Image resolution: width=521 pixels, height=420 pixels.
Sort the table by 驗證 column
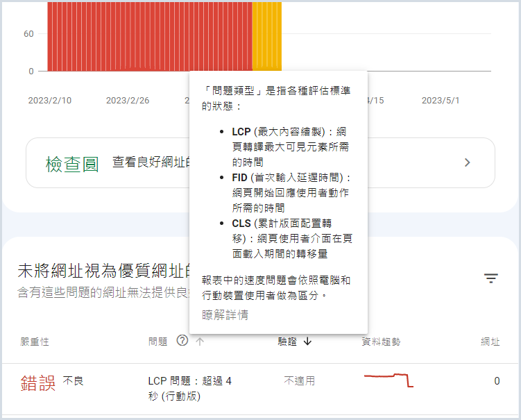point(287,341)
